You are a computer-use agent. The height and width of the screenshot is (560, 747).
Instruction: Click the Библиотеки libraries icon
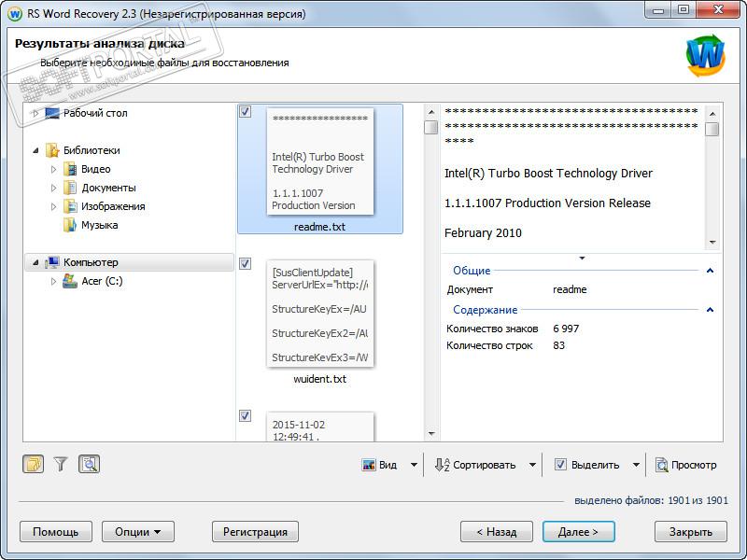tap(52, 150)
